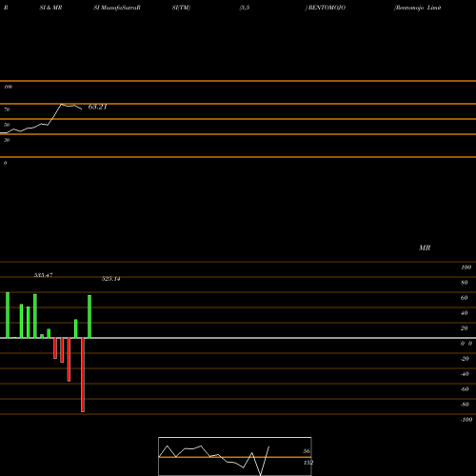Click the MR axis label 60

(465, 298)
